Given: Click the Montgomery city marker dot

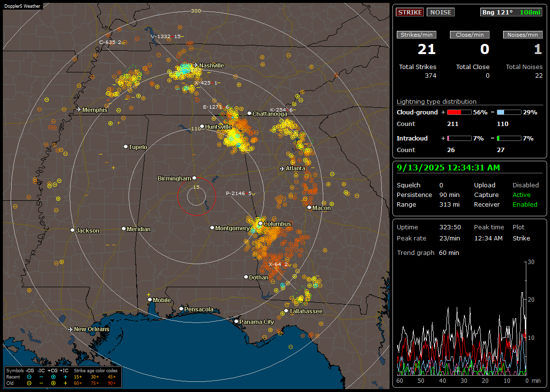Looking at the screenshot, I should 212,228.
